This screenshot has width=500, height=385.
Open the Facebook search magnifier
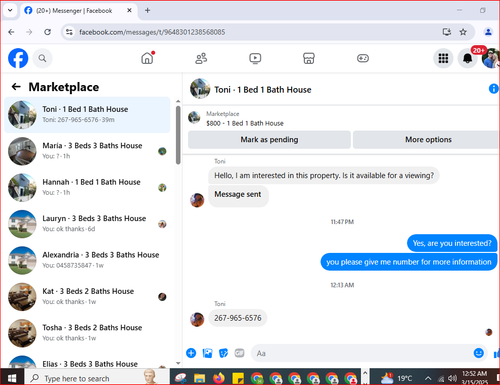click(42, 58)
